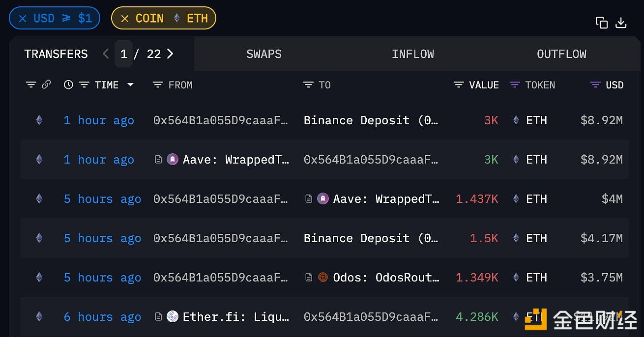Go to next transfers page
644x337 pixels.
(x=170, y=54)
